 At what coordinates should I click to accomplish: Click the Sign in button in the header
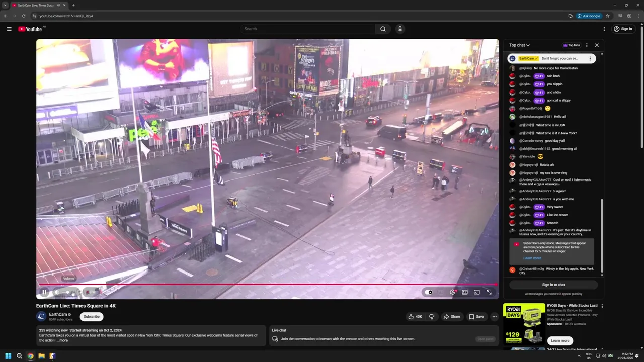(x=623, y=29)
